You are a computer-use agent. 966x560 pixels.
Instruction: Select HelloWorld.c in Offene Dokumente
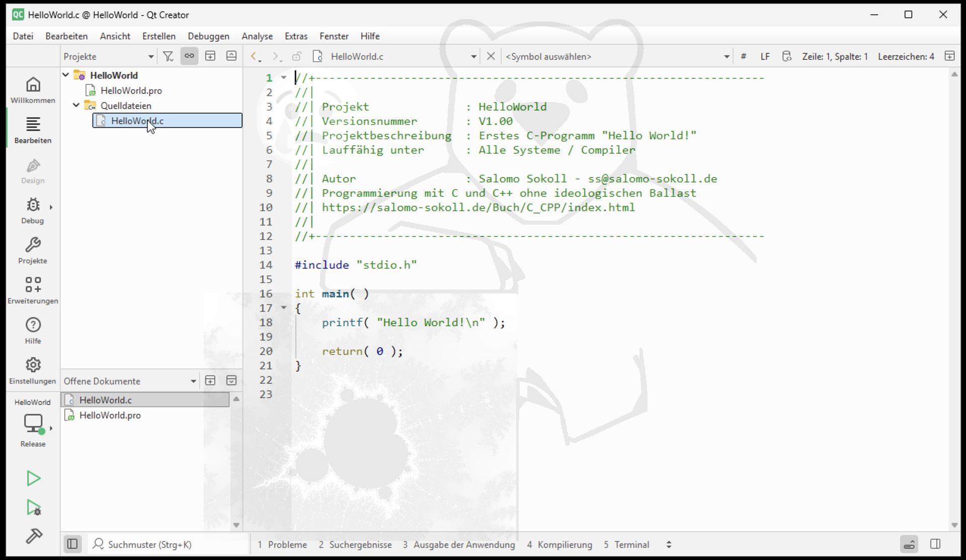(145, 400)
